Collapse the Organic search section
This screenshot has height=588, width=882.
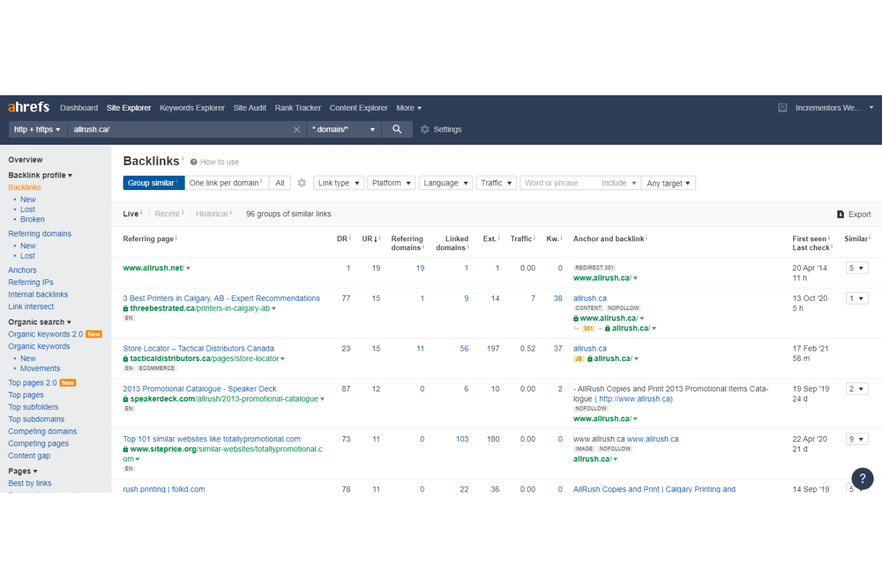click(39, 322)
